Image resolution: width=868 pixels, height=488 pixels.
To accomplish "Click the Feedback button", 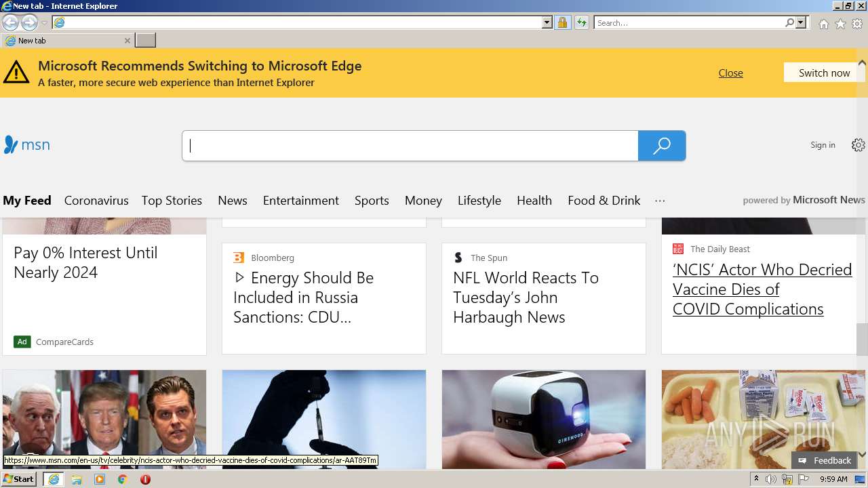I will 824,460.
